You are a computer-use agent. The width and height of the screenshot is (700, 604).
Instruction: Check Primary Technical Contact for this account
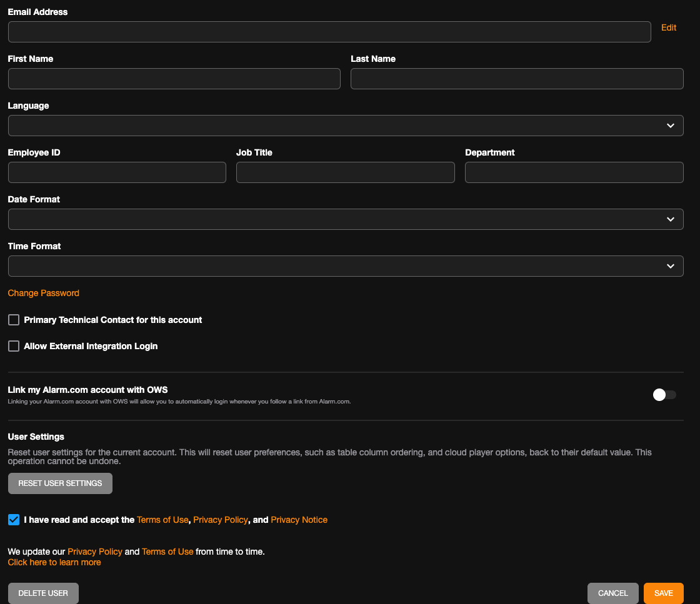14,320
